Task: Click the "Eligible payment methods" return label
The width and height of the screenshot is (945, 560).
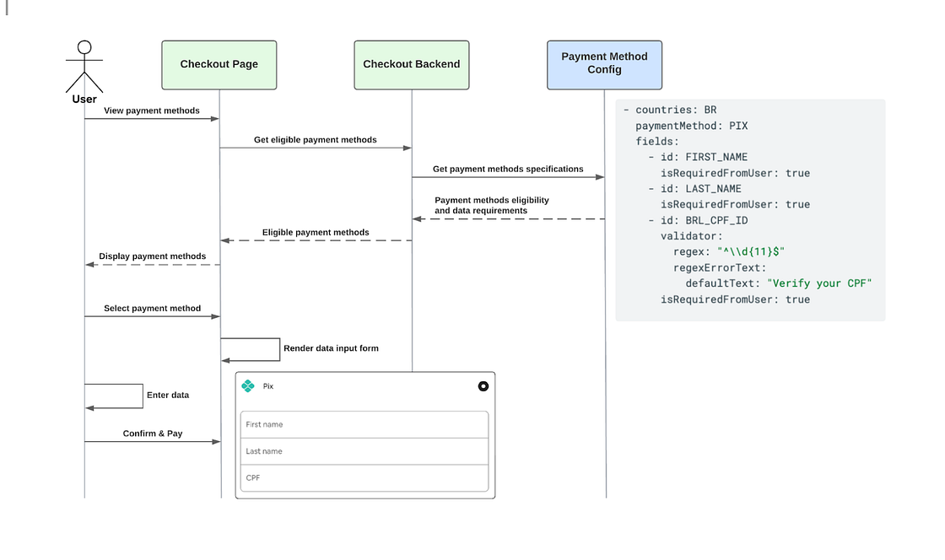Action: (316, 232)
